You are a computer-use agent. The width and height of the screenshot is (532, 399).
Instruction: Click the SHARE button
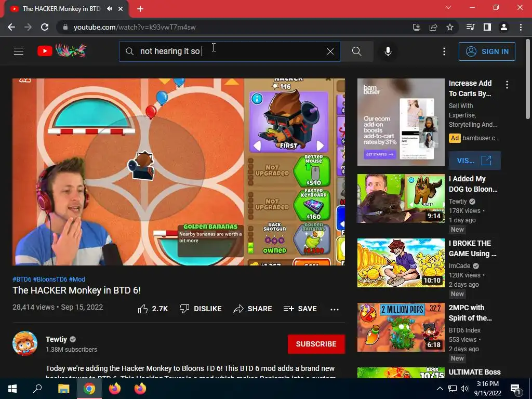(x=253, y=309)
